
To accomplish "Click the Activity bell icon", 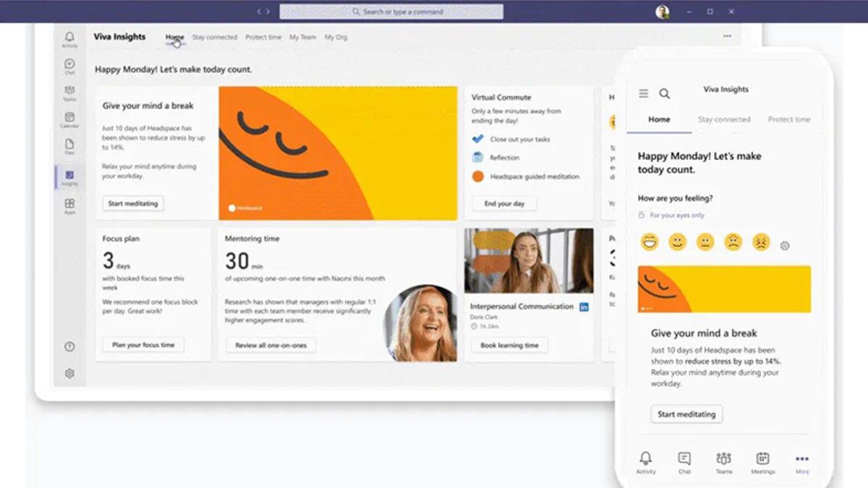I will pos(69,38).
